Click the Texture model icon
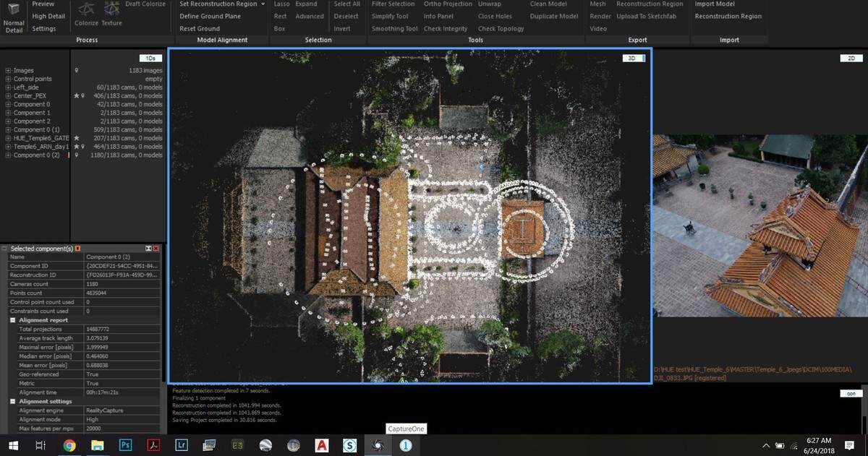868x456 pixels. 111,14
